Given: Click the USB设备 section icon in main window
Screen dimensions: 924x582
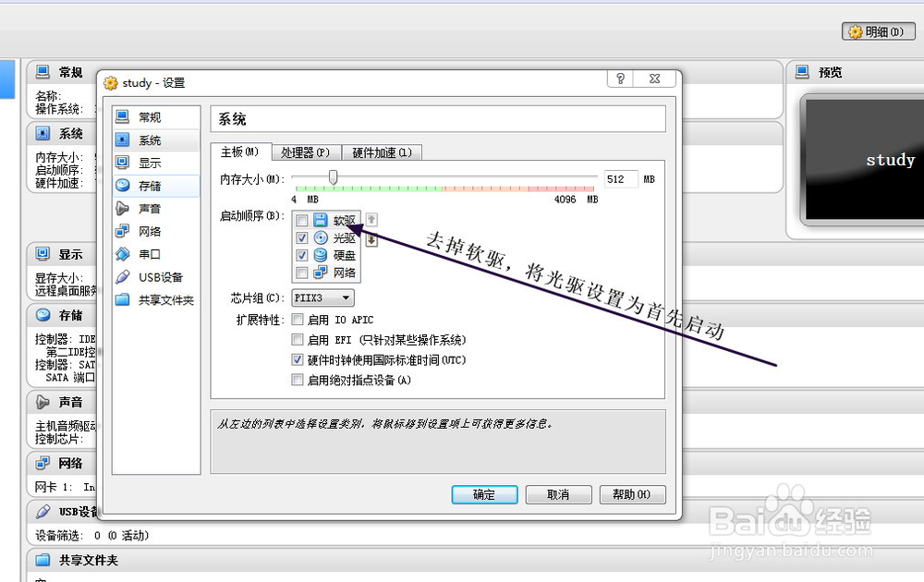Looking at the screenshot, I should (43, 511).
